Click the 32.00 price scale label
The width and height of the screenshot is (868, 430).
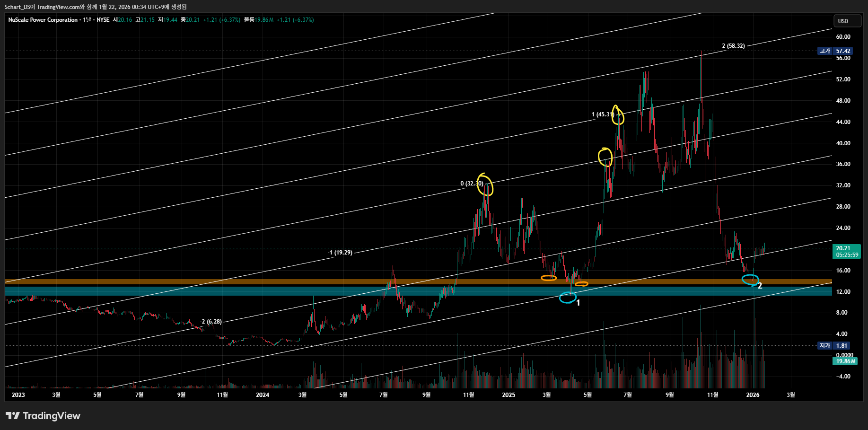click(x=843, y=185)
